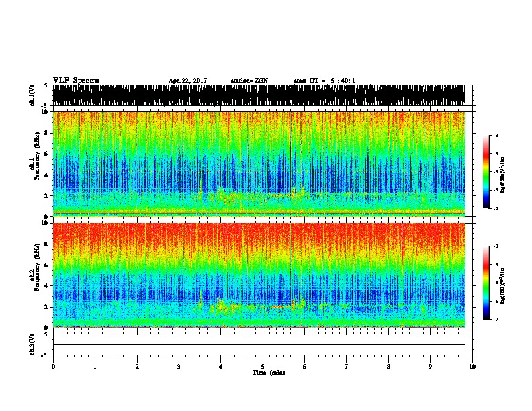Click the '6' tick on Time axis
532x411 pixels.
click(x=305, y=367)
